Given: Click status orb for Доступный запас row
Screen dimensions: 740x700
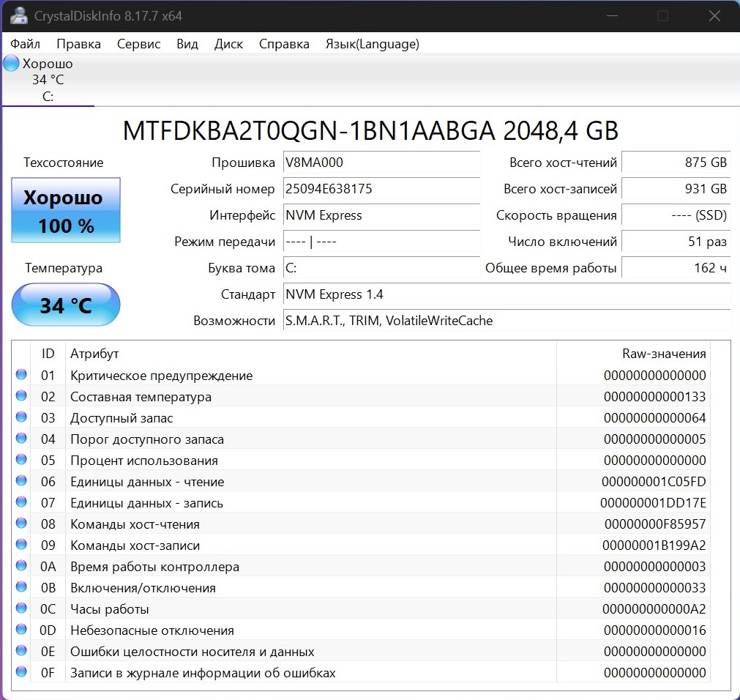Looking at the screenshot, I should click(x=21, y=417).
